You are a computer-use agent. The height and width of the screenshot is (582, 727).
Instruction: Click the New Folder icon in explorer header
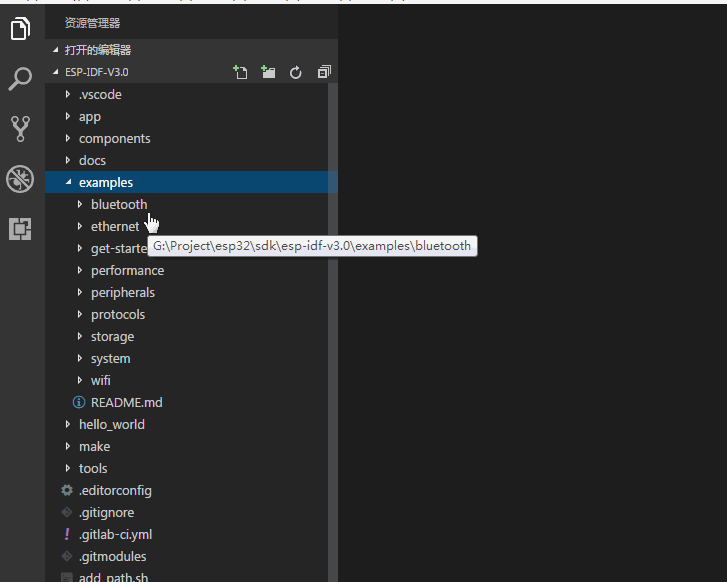tap(268, 72)
